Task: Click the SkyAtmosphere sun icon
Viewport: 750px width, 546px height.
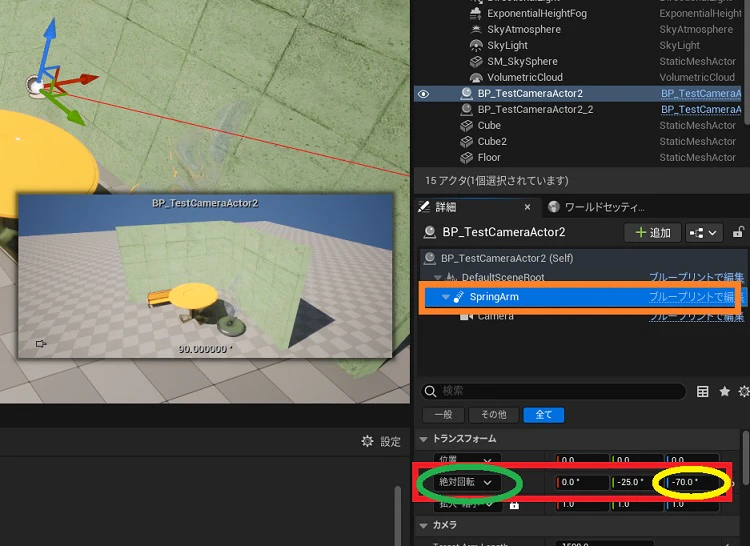Action: pyautogui.click(x=476, y=29)
